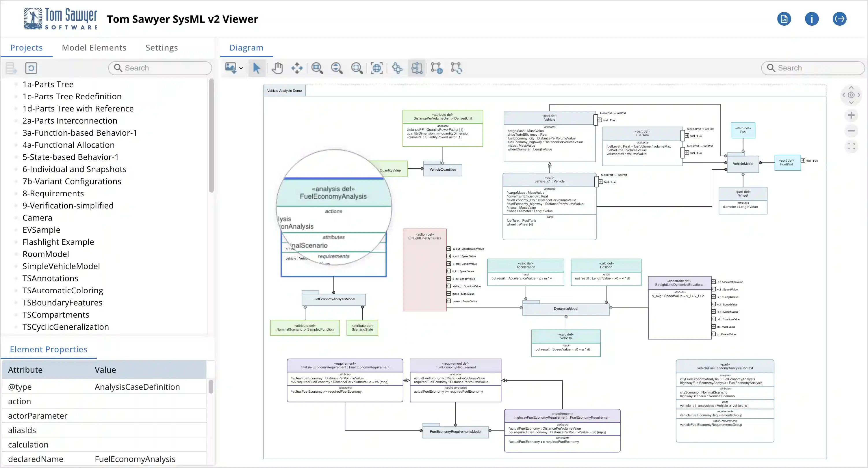Switch to the Model Elements tab
The width and height of the screenshot is (868, 468).
click(94, 47)
